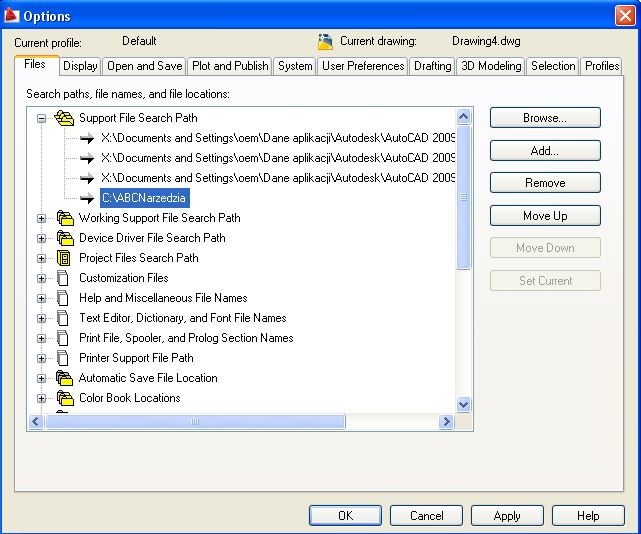Screen dimensions: 641x534
Task: Expand the Device Driver File Search Path node
Action: 42,238
